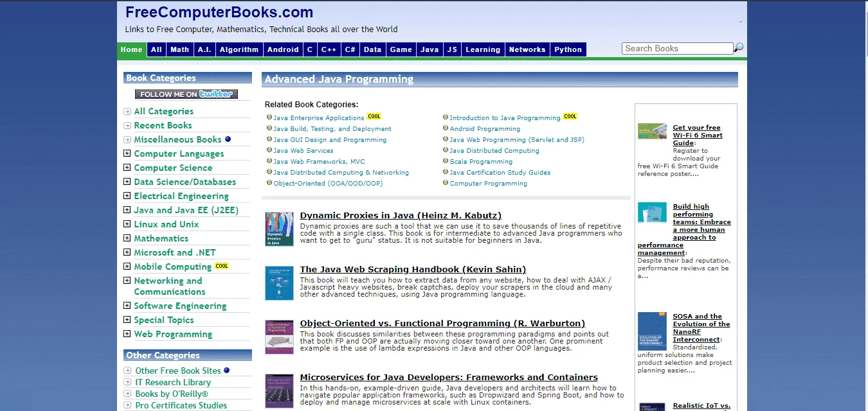Open the Learning tab
The image size is (868, 411).
(x=483, y=49)
